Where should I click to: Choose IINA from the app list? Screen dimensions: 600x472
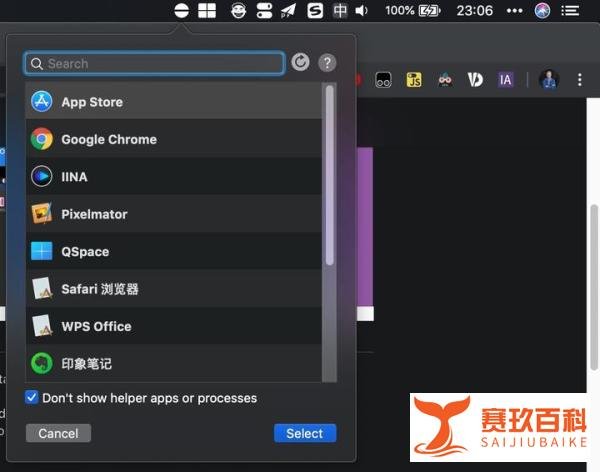click(x=174, y=177)
